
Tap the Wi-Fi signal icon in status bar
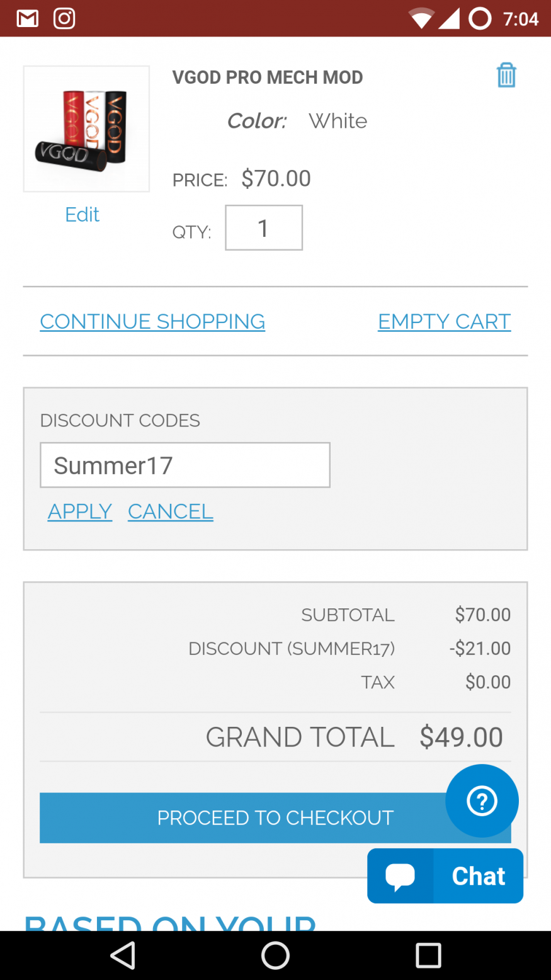(x=421, y=19)
